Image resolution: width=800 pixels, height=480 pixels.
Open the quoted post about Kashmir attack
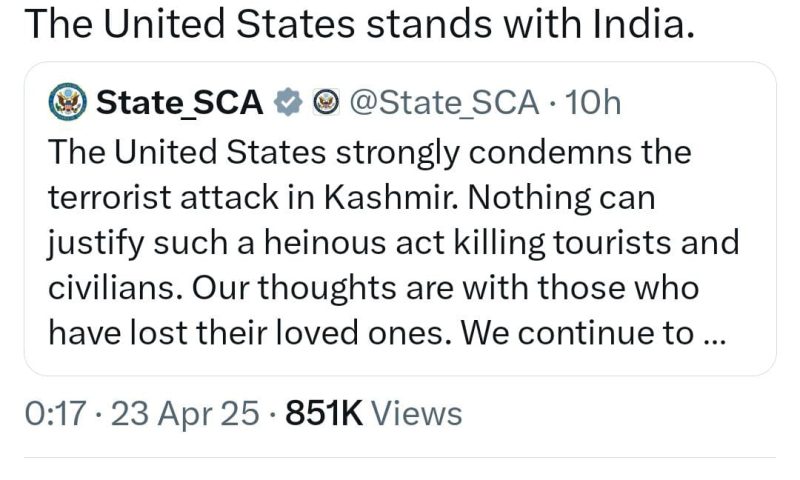pyautogui.click(x=400, y=219)
